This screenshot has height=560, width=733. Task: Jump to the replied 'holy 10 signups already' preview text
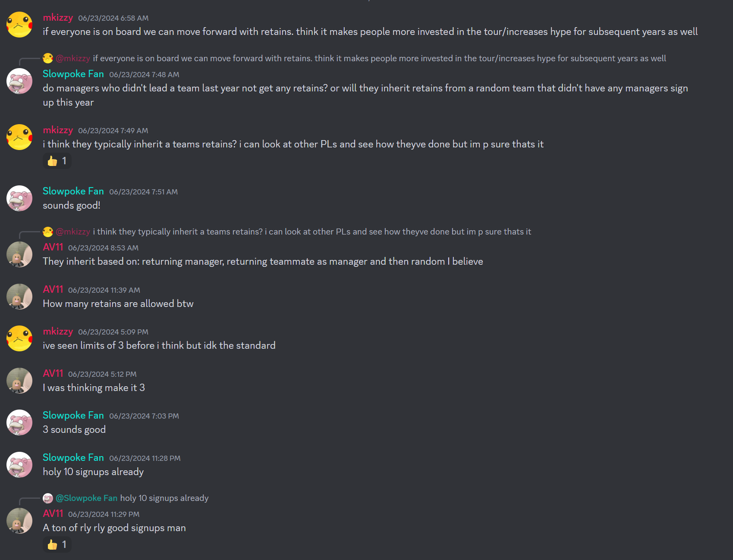coord(164,498)
